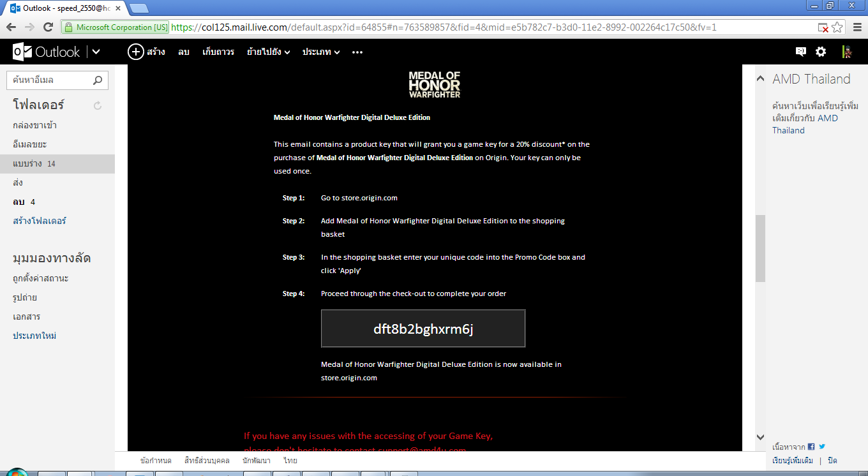Click the browser forward arrow
Image resolution: width=868 pixels, height=476 pixels.
tap(29, 27)
